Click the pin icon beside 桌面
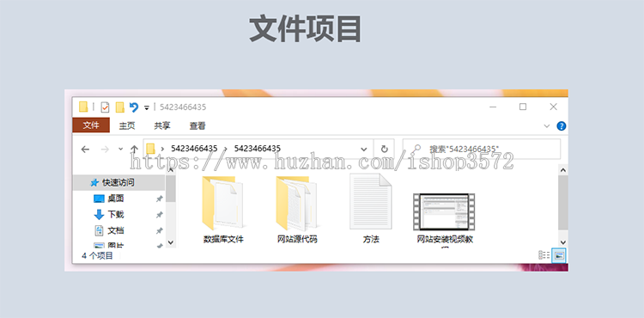Image resolution: width=644 pixels, height=318 pixels. coord(160,199)
